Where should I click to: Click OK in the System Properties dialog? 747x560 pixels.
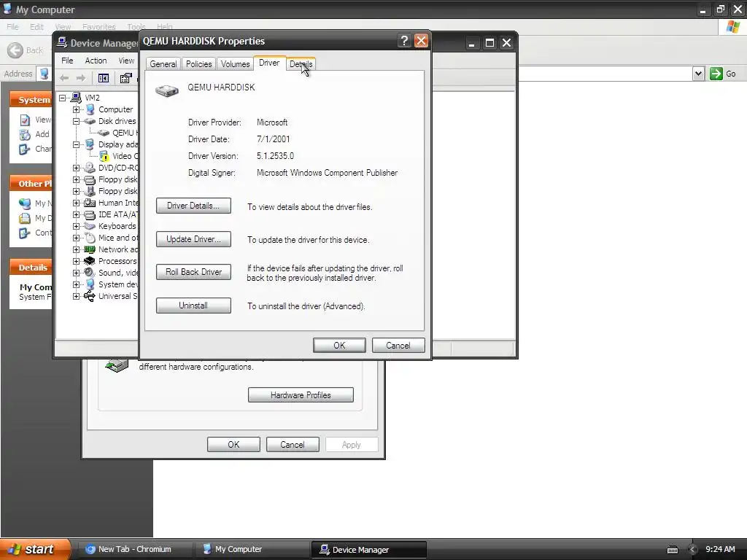tap(233, 444)
